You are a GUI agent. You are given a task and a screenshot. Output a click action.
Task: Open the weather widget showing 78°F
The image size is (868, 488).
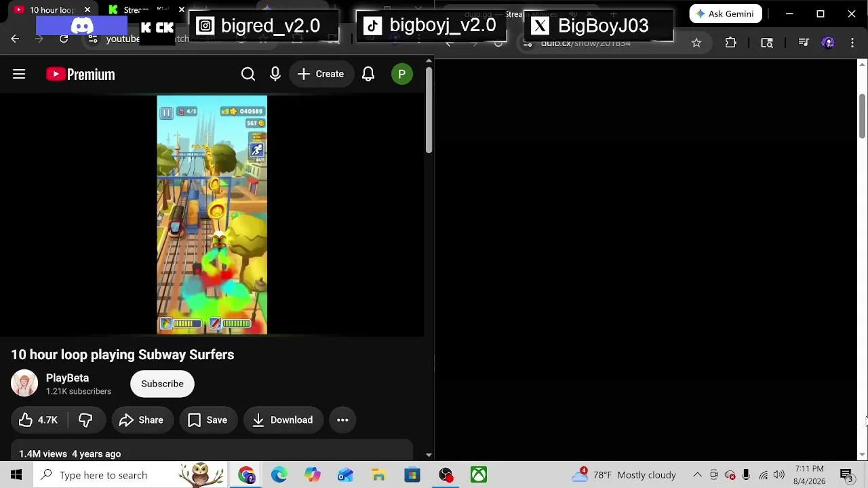624,475
